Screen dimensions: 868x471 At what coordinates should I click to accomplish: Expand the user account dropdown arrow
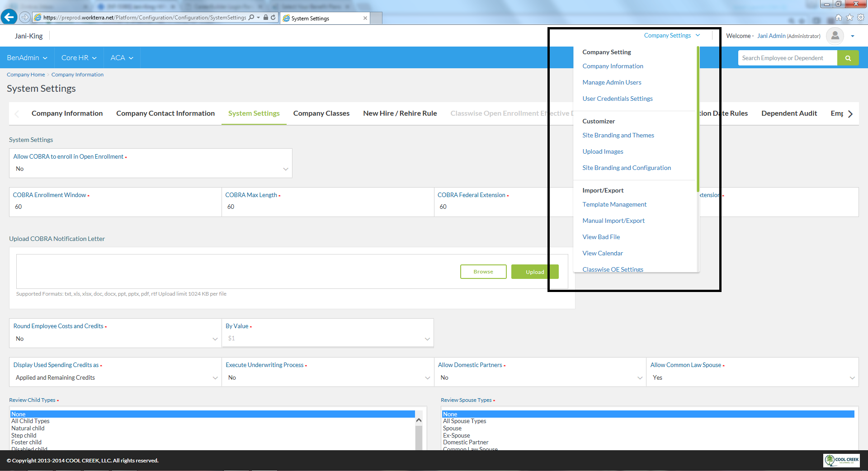(853, 36)
